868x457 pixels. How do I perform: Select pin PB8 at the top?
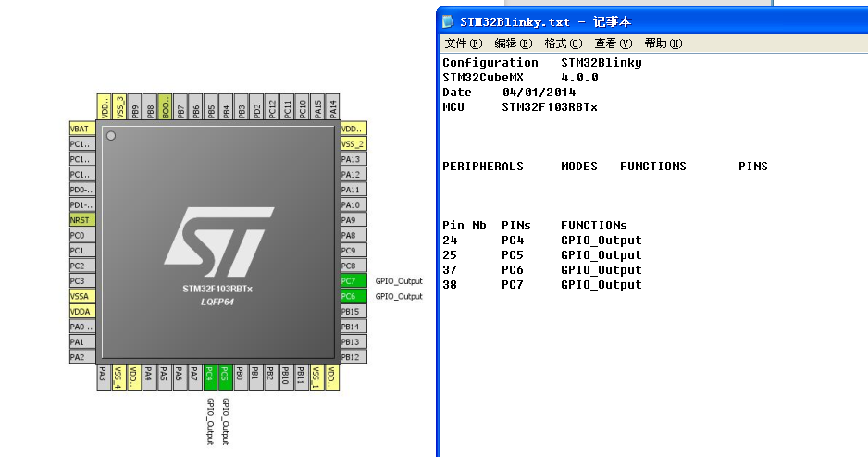(x=149, y=106)
